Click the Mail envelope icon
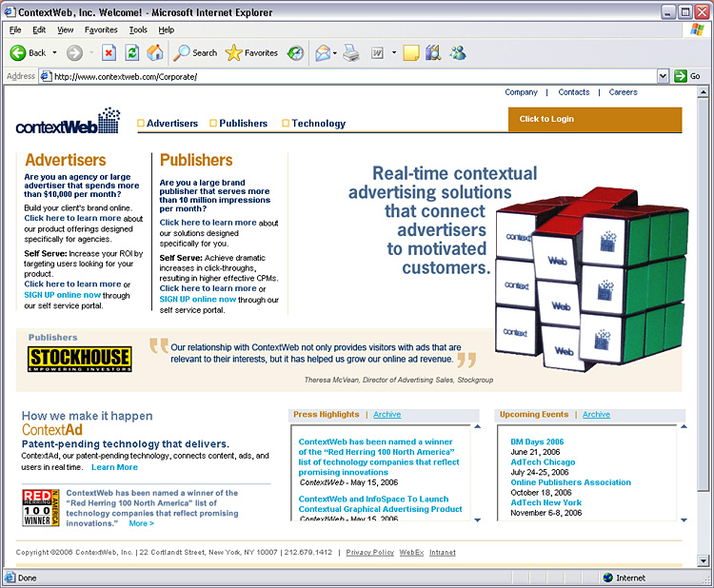Viewport: 714px width, 588px height. [323, 52]
